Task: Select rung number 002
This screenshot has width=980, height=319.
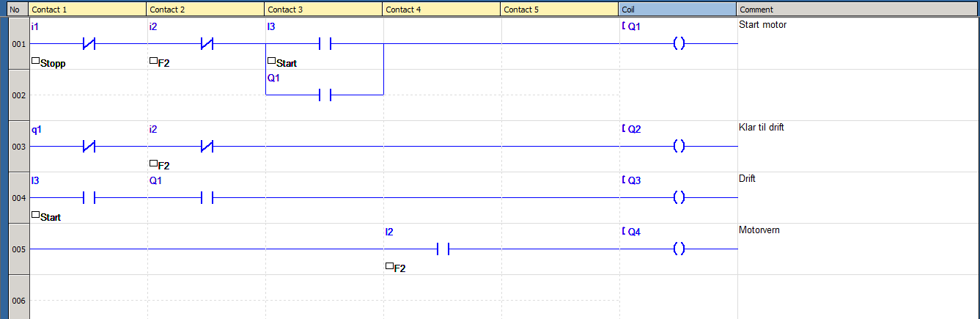Action: (x=18, y=95)
